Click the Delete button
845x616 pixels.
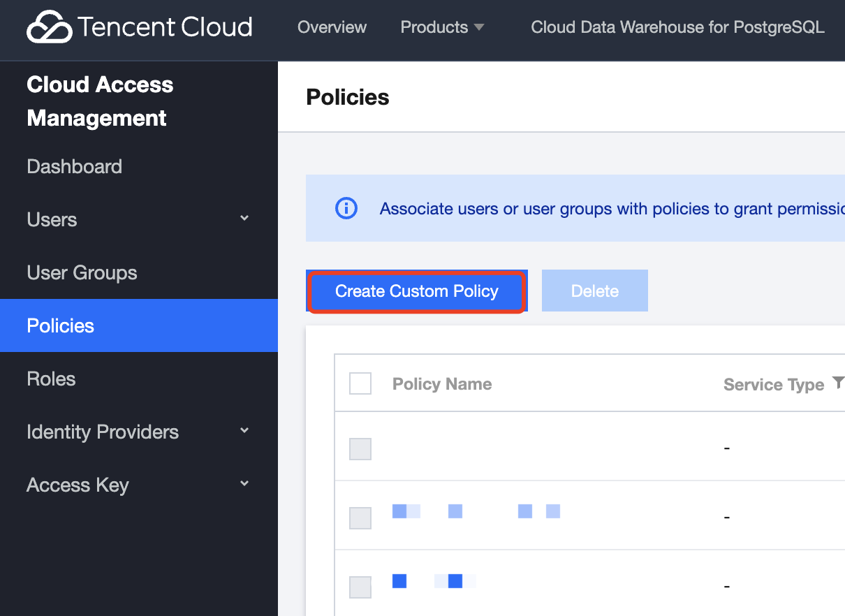[x=595, y=291]
